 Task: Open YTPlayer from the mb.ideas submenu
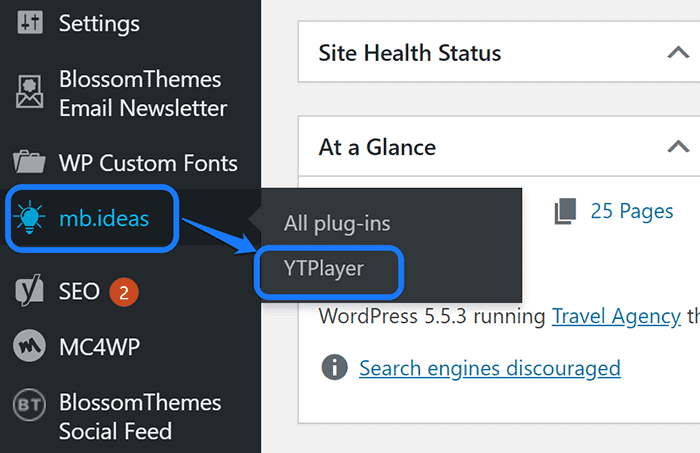coord(322,268)
